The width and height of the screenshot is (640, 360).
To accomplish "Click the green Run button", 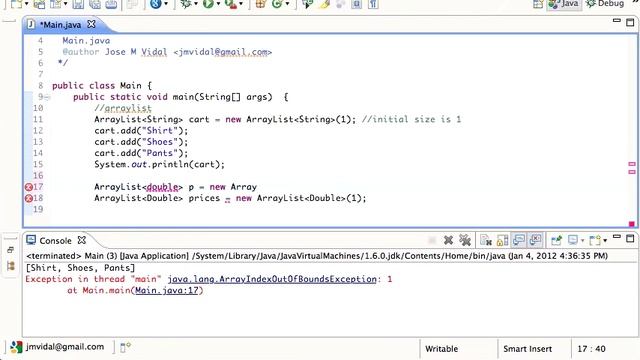I will (x=208, y=4).
